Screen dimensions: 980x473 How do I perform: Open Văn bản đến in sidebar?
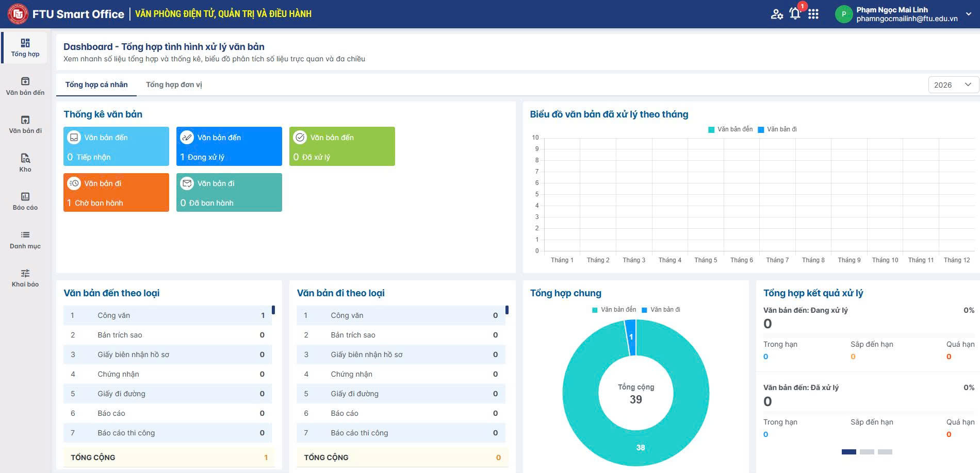tap(25, 86)
